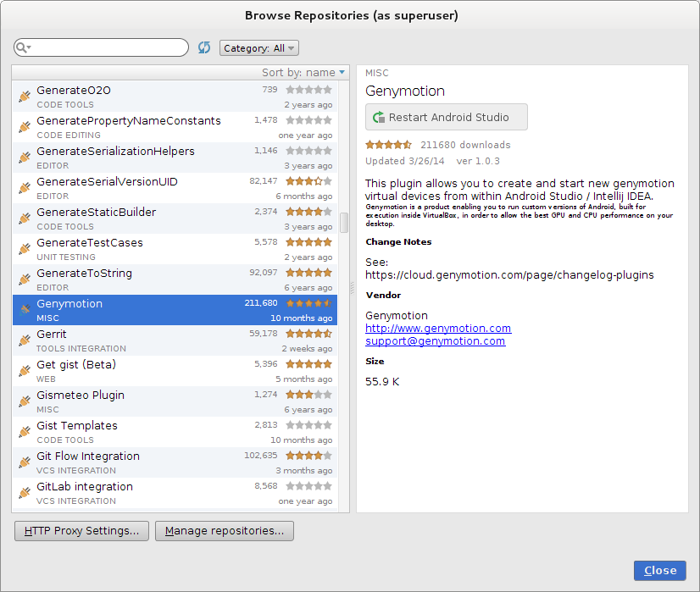Click the star rating of the GenerateStaticBuilder row
Screen dimensions: 700x592
coord(309,212)
